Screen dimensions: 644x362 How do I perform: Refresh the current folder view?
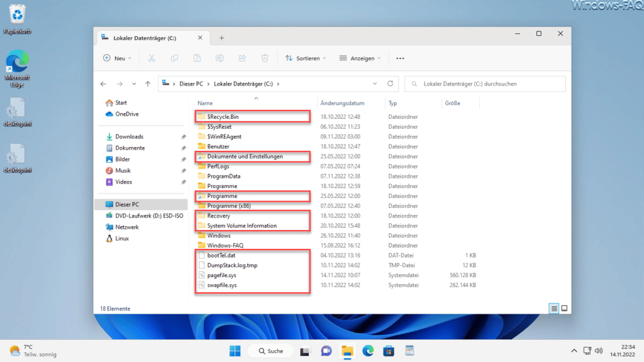point(390,84)
